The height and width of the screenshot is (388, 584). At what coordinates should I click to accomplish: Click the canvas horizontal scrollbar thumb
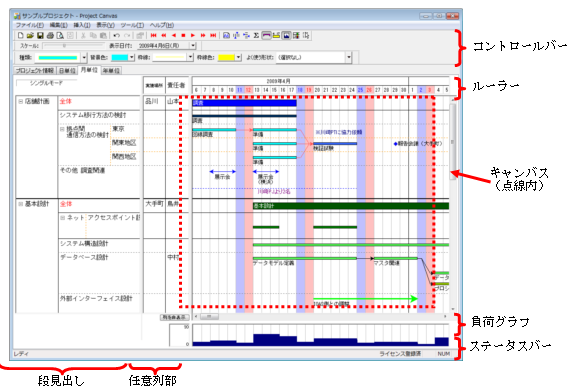[209, 317]
